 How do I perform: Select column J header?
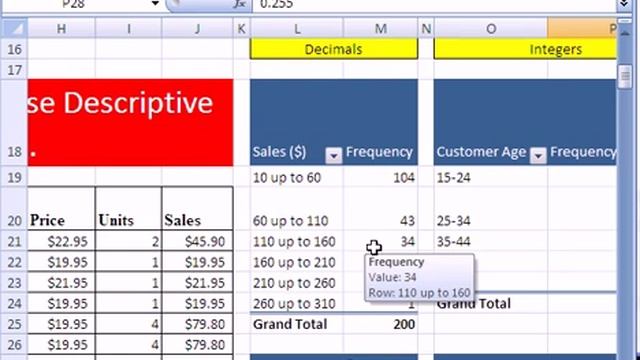(x=198, y=29)
